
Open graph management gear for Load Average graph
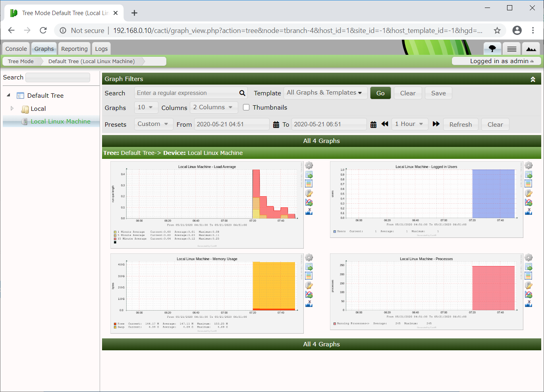[x=309, y=165]
